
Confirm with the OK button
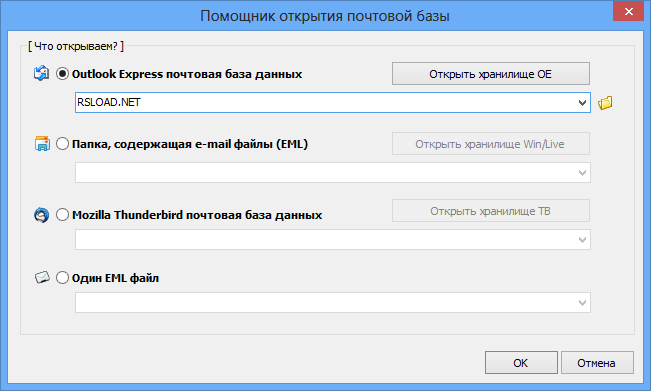521,363
